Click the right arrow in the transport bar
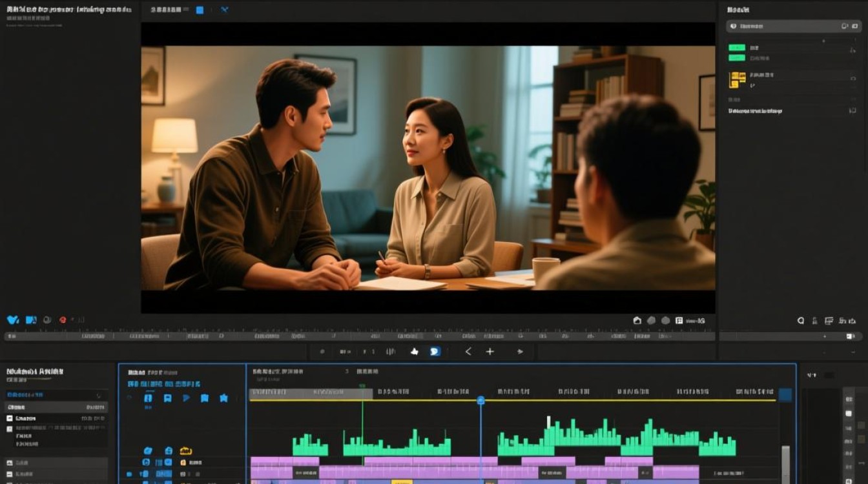 [x=520, y=352]
